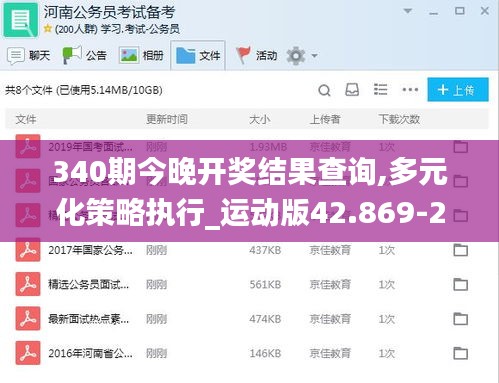Click the yellow star favorite icon
The image size is (499, 383).
pos(48,29)
